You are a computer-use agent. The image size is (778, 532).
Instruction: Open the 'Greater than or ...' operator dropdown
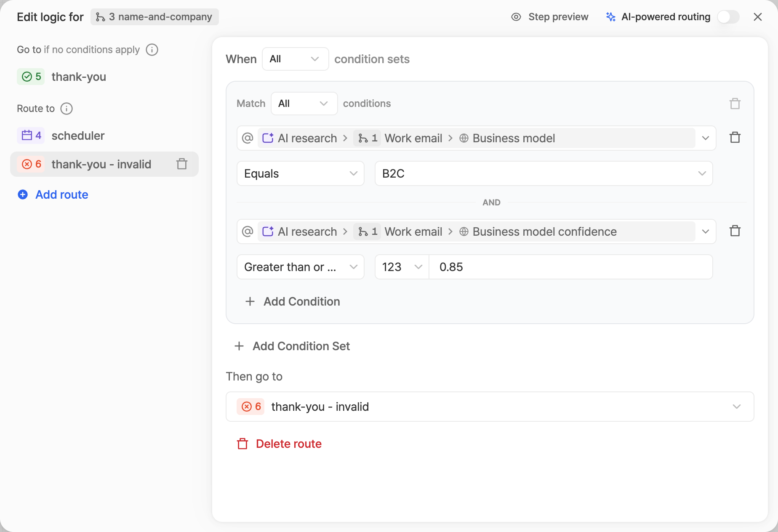(301, 267)
